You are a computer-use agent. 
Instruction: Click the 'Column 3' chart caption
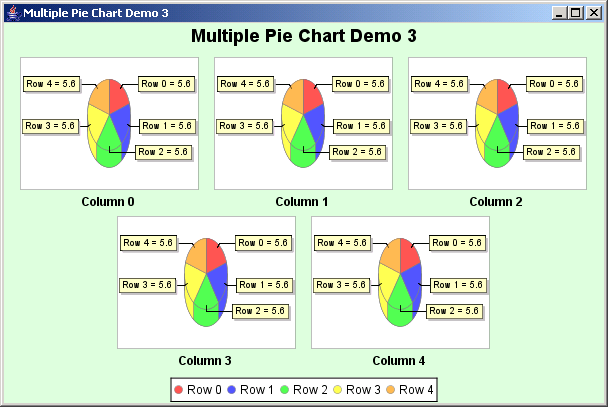coord(205,360)
